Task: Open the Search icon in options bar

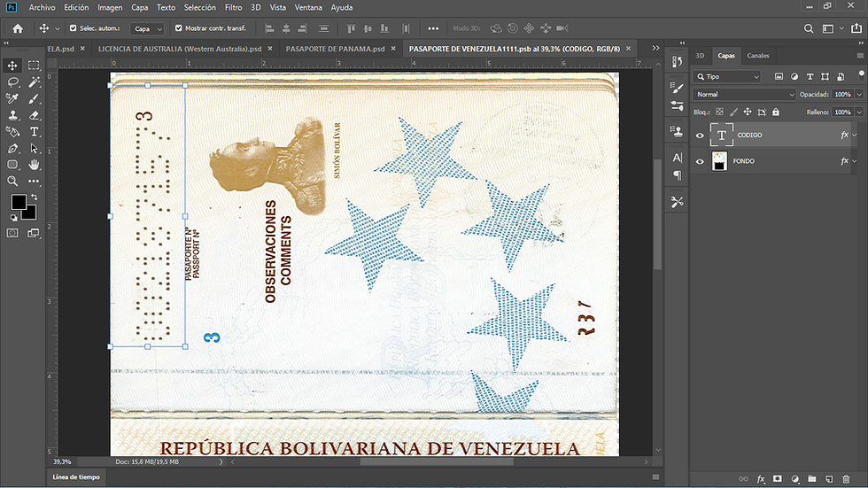Action: tap(809, 28)
